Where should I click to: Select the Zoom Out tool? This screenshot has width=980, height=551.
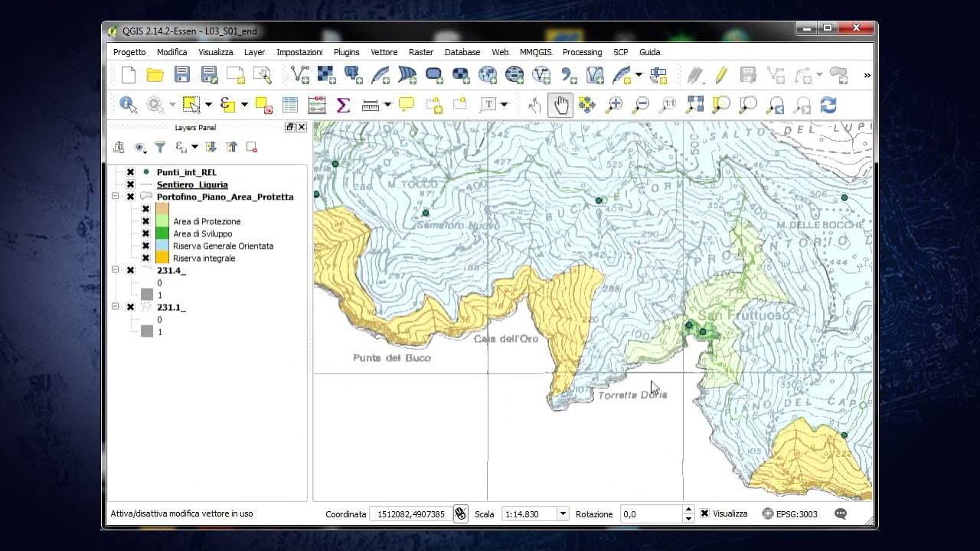[x=641, y=105]
